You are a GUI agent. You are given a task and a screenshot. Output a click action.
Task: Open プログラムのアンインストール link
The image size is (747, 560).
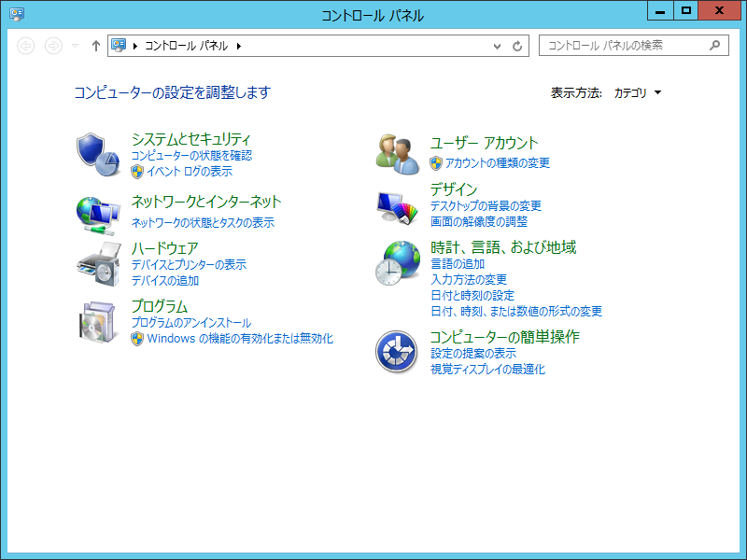click(191, 322)
